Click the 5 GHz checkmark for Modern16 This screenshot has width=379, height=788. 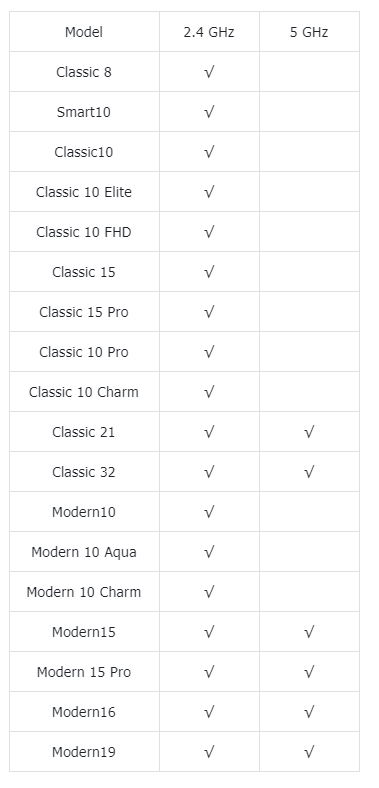[309, 712]
